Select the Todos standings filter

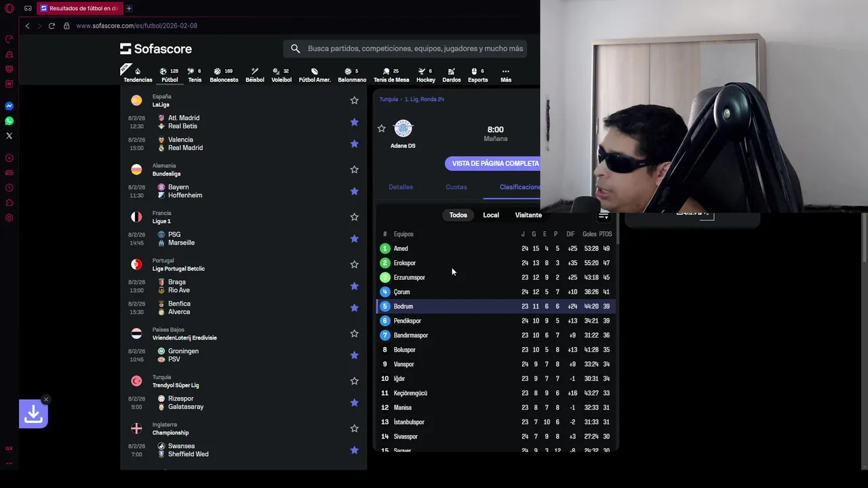coord(458,215)
